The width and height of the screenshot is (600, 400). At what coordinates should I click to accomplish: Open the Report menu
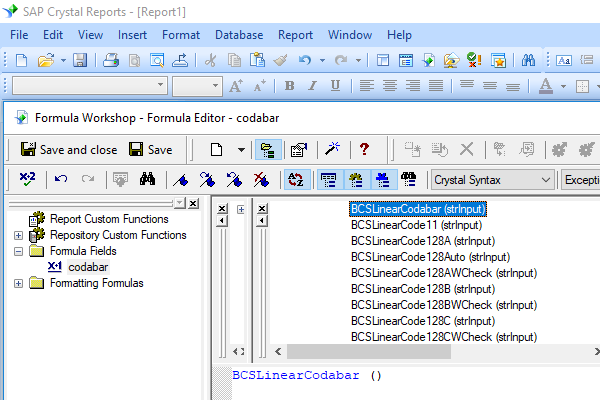pos(295,35)
